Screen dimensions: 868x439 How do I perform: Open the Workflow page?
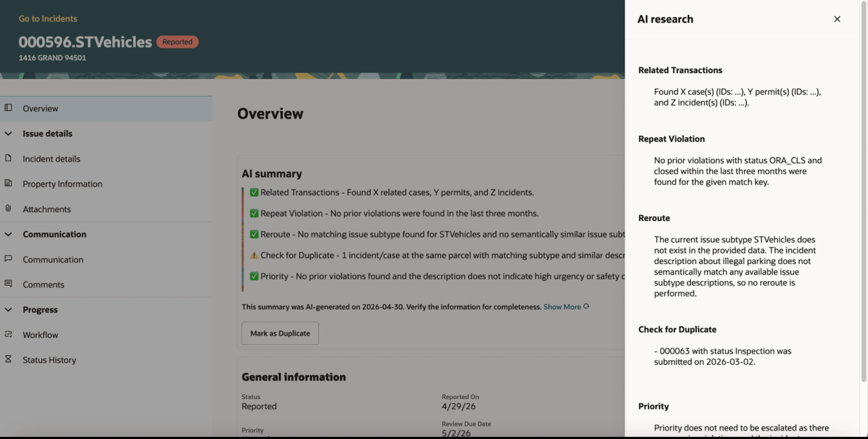click(x=106, y=335)
